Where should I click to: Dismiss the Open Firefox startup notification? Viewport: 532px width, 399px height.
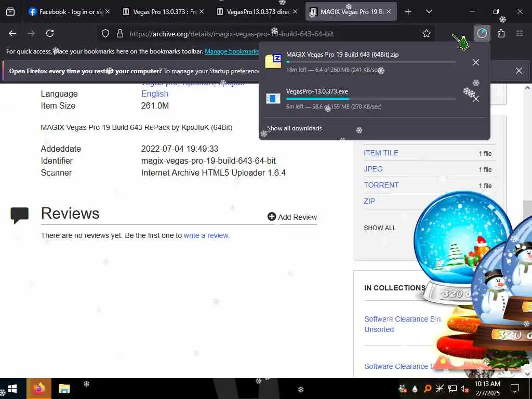(519, 71)
